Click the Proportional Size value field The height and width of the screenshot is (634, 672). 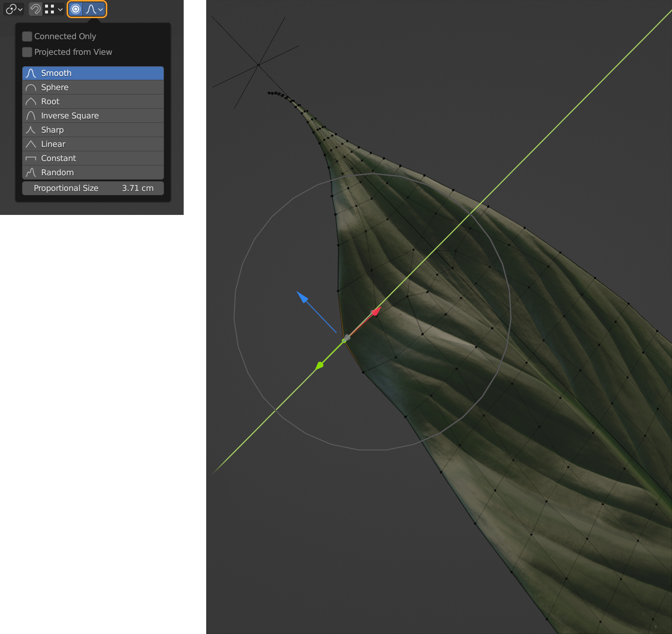tap(93, 188)
